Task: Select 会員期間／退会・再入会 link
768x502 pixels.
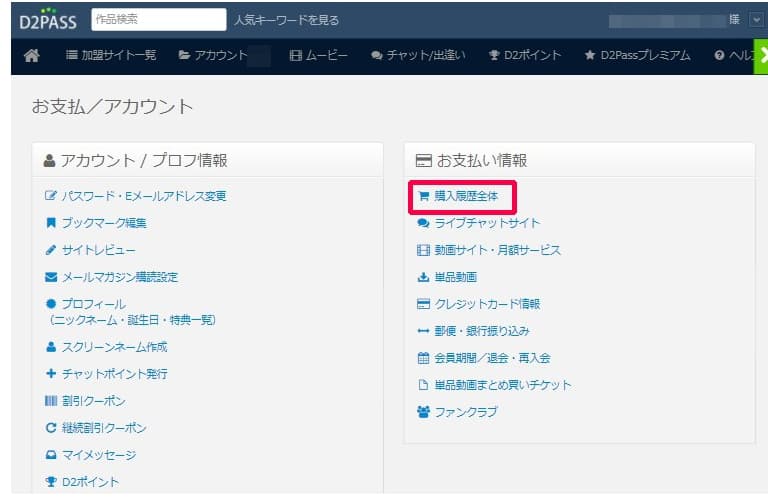Action: click(492, 358)
